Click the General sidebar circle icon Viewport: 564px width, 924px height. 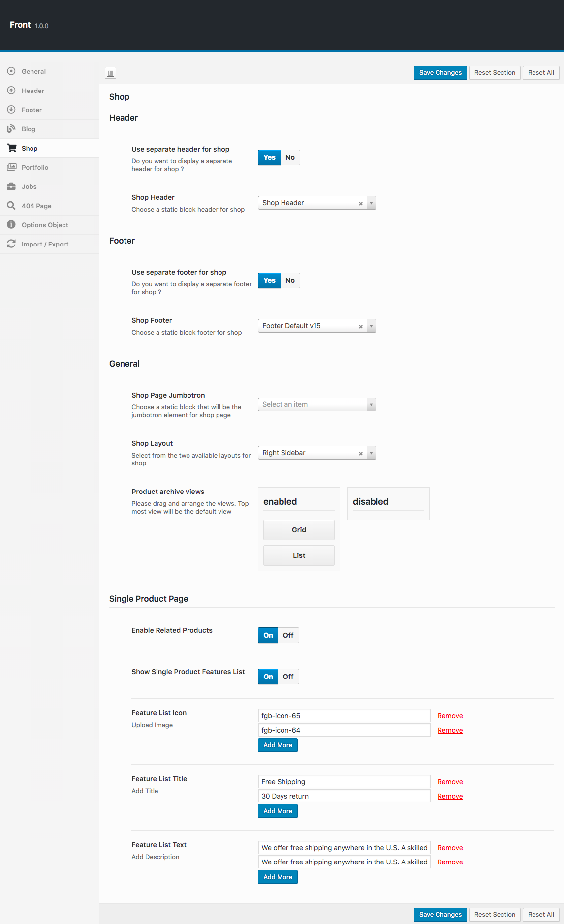click(11, 71)
